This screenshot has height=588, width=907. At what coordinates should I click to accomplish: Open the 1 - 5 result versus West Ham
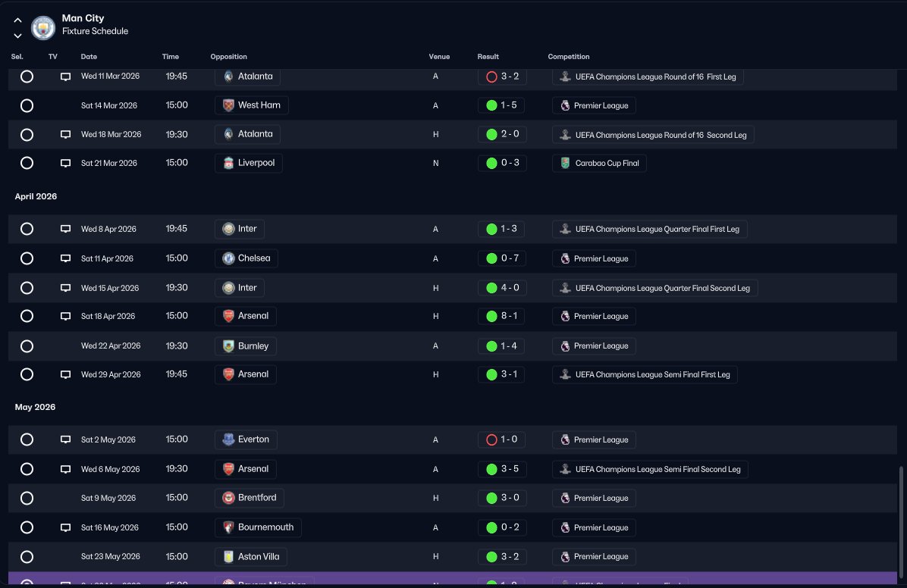(x=501, y=105)
